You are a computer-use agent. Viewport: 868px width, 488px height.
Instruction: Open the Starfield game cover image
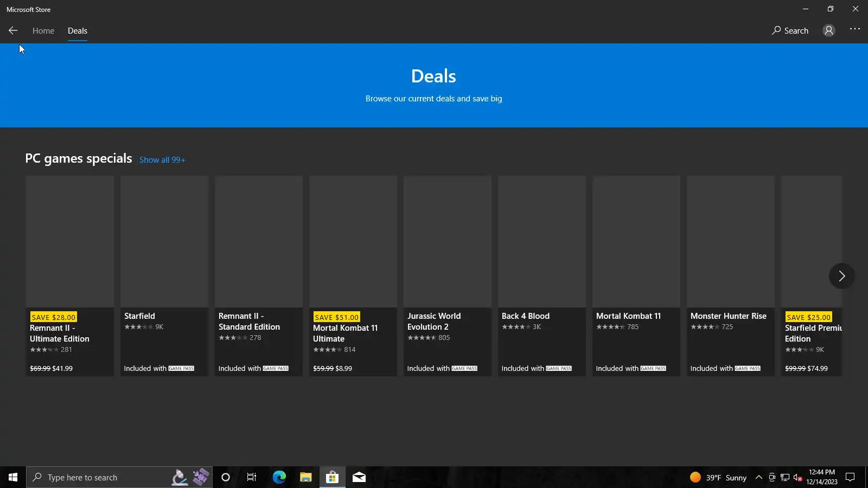click(x=164, y=241)
